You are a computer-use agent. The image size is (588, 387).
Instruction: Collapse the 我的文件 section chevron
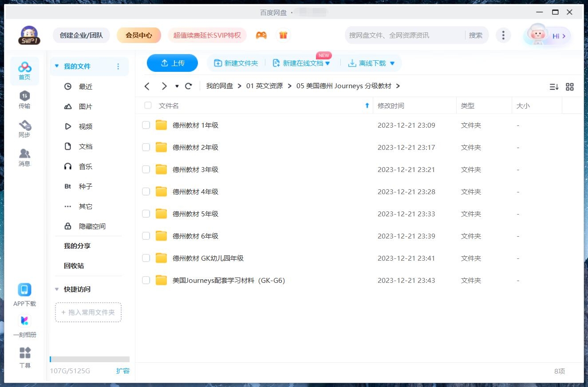point(56,65)
